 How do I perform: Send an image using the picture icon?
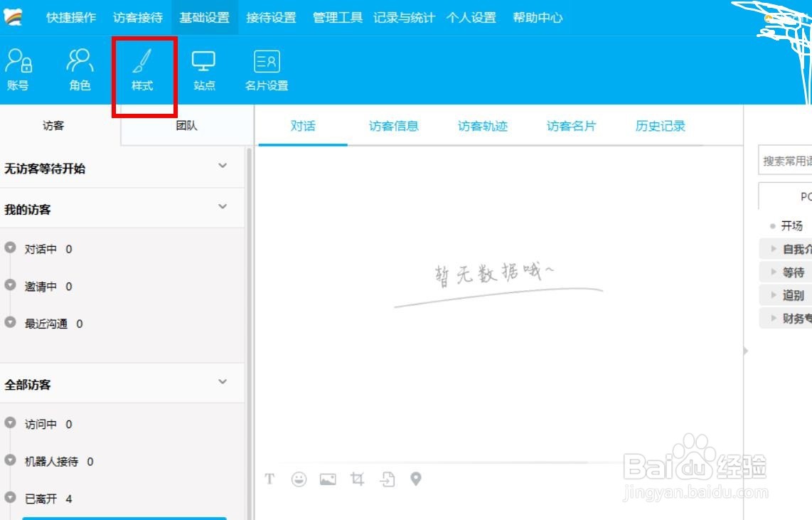click(328, 479)
